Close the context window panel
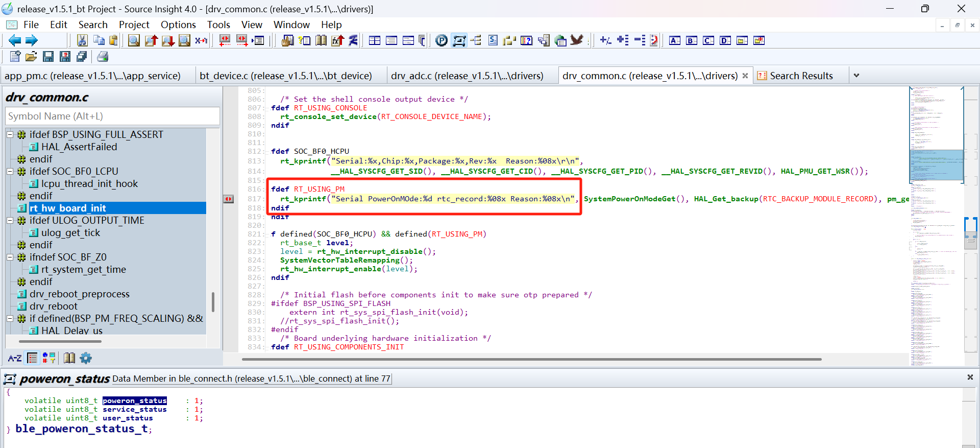This screenshot has width=980, height=448. (970, 378)
